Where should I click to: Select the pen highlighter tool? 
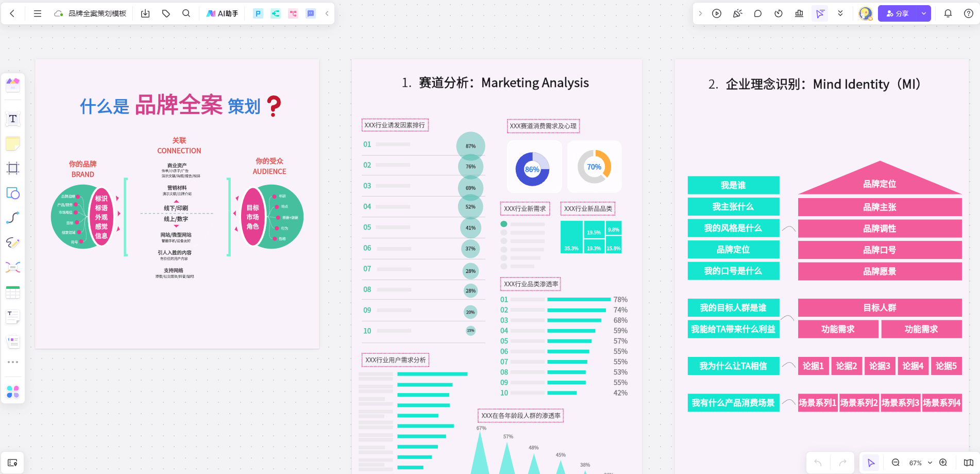point(13,242)
